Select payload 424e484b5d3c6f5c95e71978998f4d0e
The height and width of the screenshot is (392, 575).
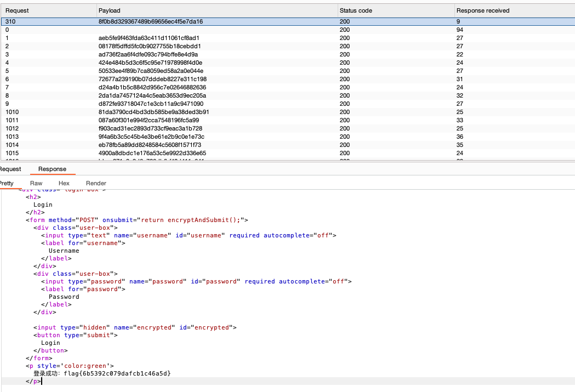150,63
